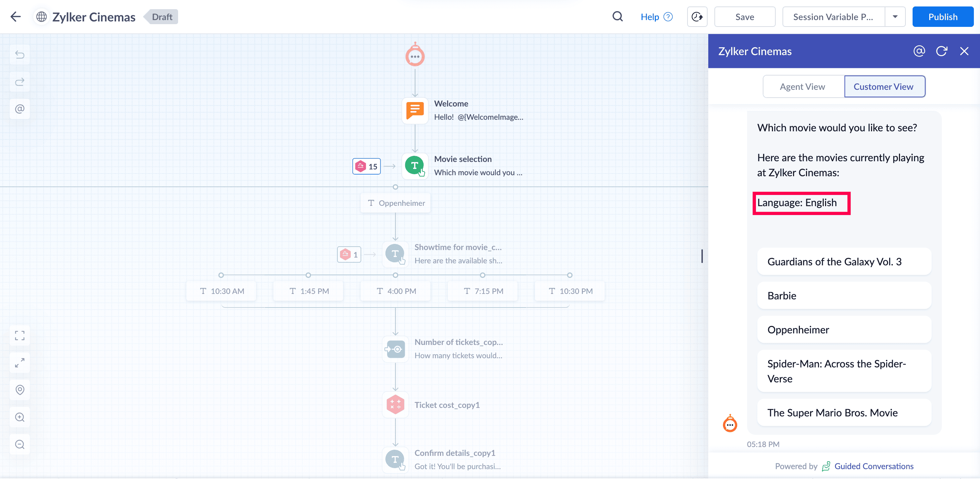Zoom out on the flow canvas
This screenshot has height=479, width=980.
(20, 444)
